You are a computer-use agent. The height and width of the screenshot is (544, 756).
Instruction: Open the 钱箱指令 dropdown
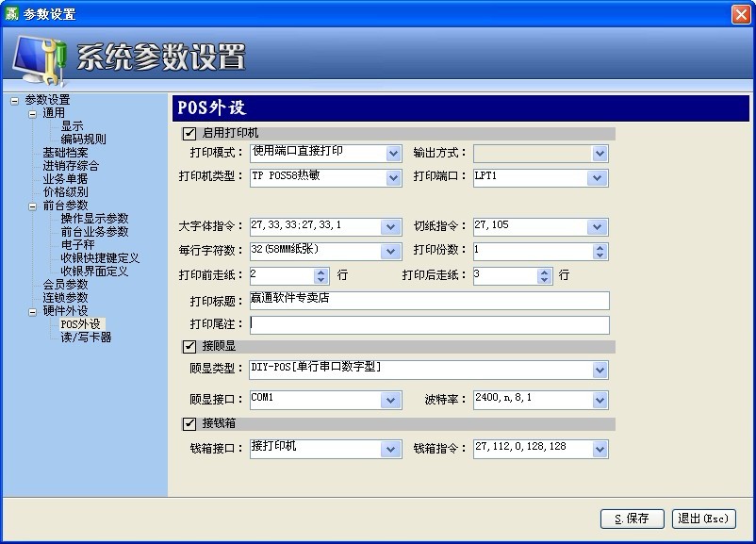click(x=600, y=450)
